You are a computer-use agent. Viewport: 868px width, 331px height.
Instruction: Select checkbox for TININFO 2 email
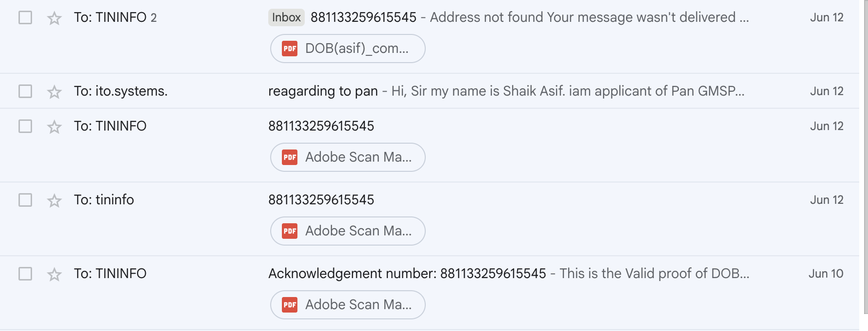point(25,17)
